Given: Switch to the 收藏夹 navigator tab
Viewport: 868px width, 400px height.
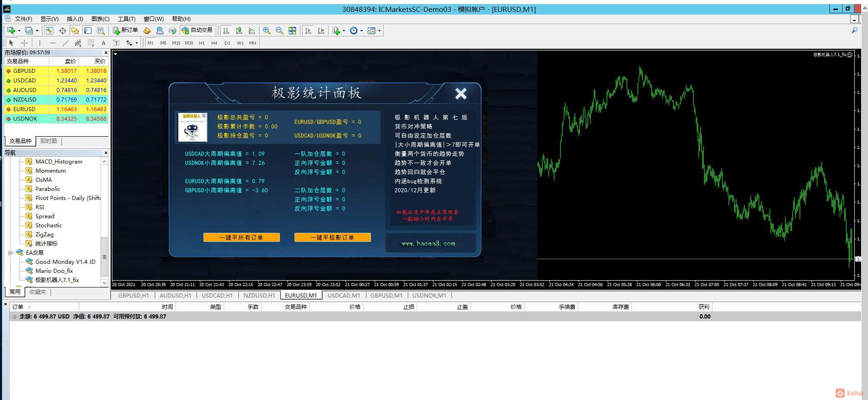Looking at the screenshot, I should click(38, 292).
